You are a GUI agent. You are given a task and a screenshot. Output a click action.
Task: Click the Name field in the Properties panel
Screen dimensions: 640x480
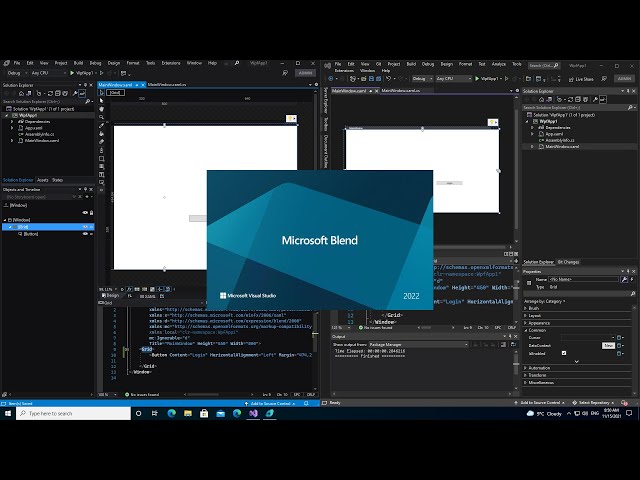click(583, 279)
